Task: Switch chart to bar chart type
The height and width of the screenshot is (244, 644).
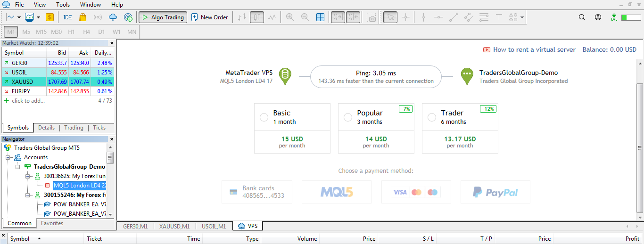Action: pos(242,17)
